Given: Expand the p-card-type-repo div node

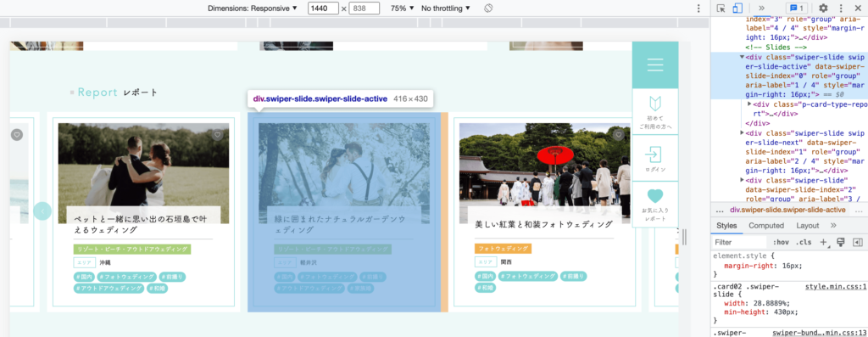Looking at the screenshot, I should (749, 104).
